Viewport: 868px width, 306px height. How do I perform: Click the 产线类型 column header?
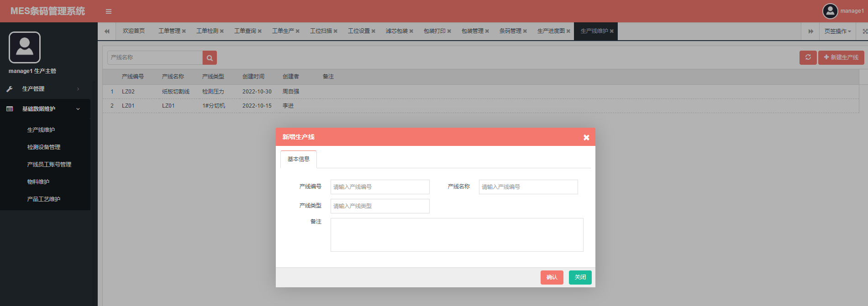pos(213,77)
